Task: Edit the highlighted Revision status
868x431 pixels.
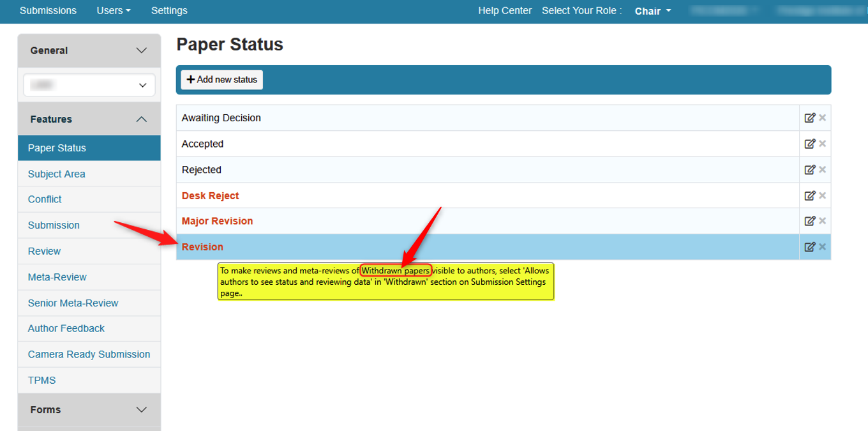Action: tap(809, 247)
